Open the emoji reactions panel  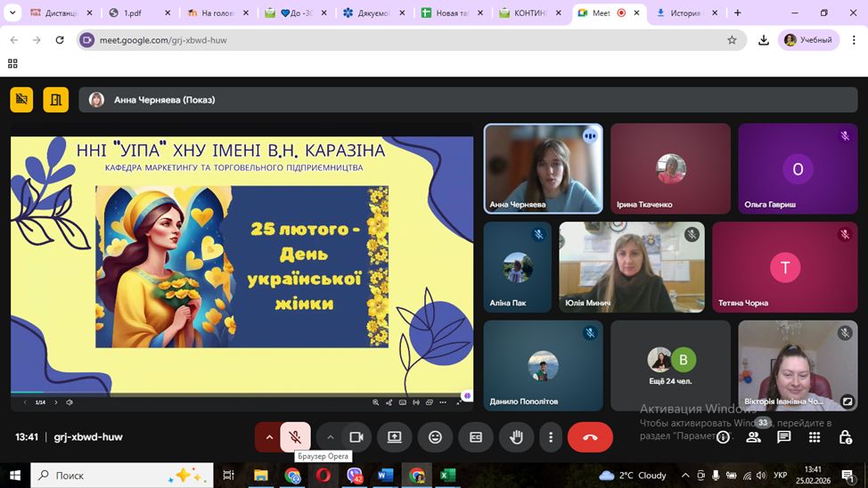(435, 437)
